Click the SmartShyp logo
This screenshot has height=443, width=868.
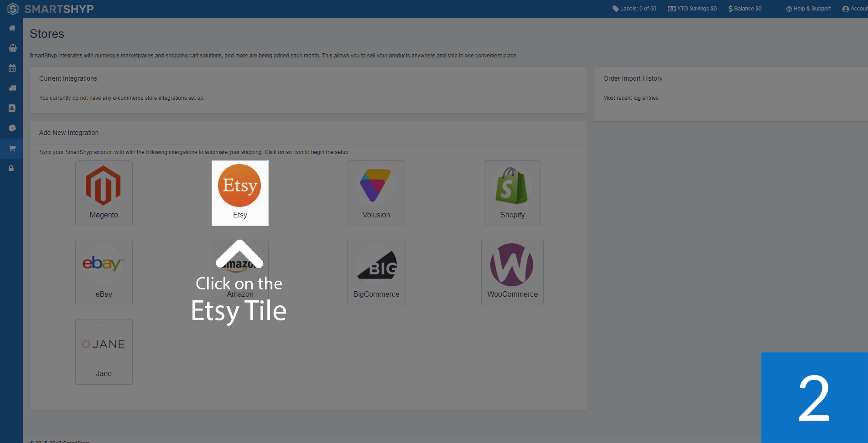(51, 9)
